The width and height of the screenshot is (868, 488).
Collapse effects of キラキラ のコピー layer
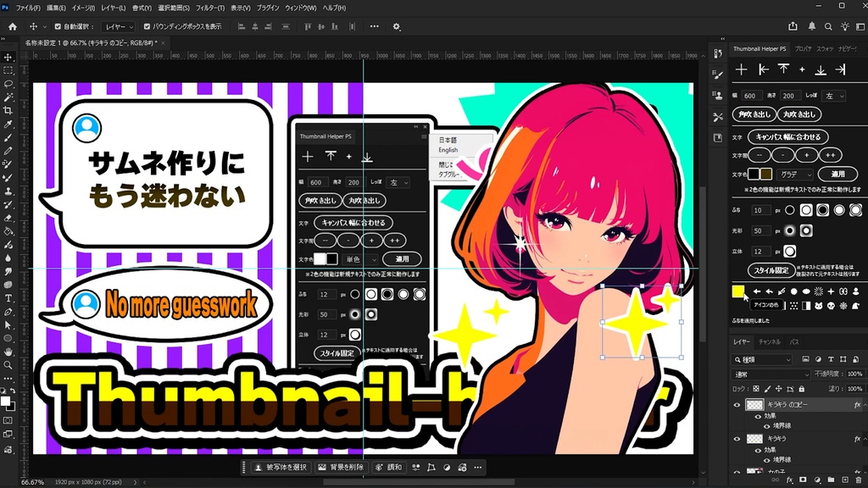tap(865, 405)
